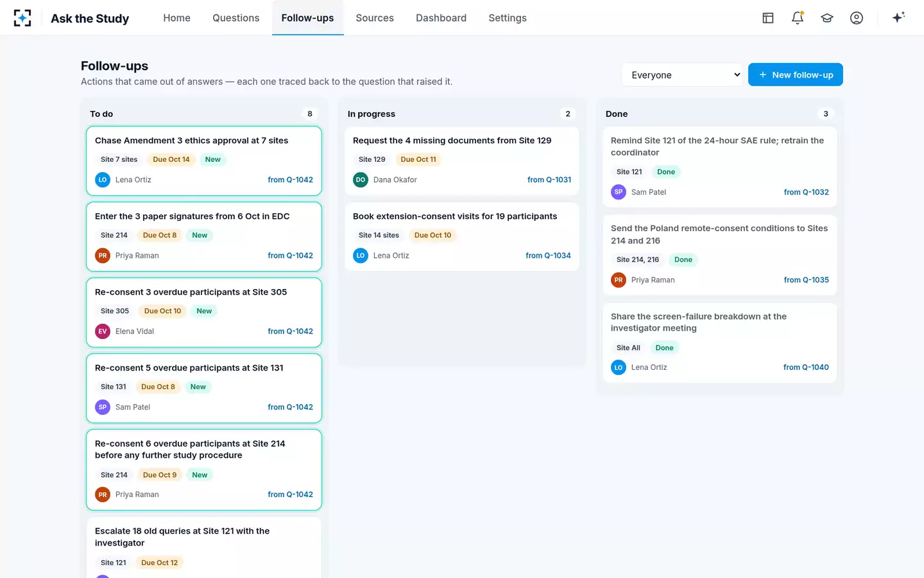Screen dimensions: 924x578
Task: Open from Q-1031 link
Action: click(x=549, y=180)
